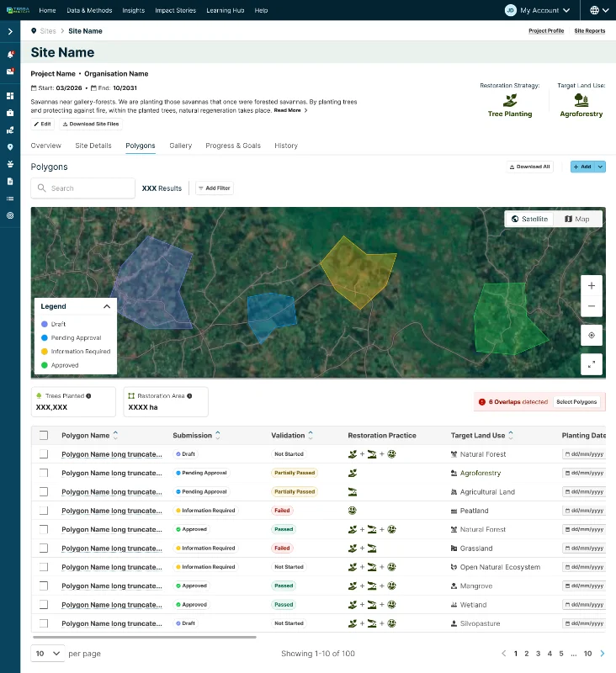616x673 pixels.
Task: Switch to the Gallery tab
Action: coord(180,146)
